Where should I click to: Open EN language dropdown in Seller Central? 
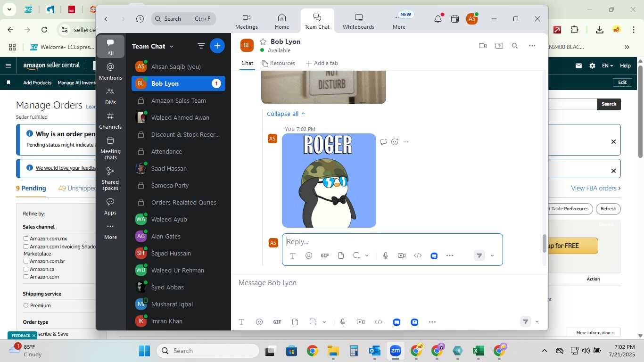click(608, 66)
